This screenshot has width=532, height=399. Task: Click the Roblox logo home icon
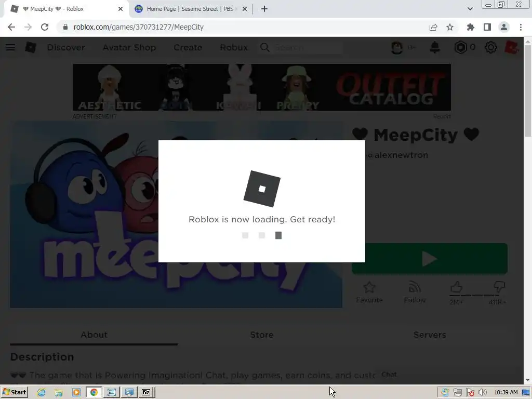tap(31, 47)
